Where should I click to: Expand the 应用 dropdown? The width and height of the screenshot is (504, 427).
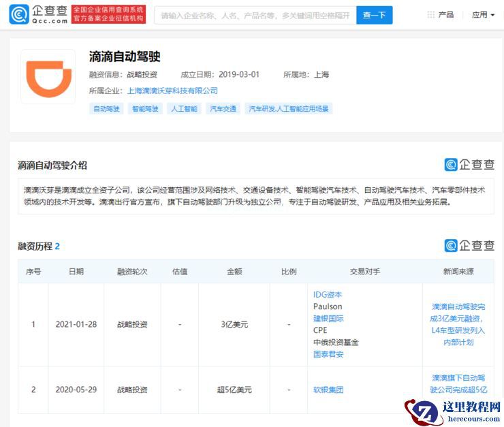tap(483, 15)
